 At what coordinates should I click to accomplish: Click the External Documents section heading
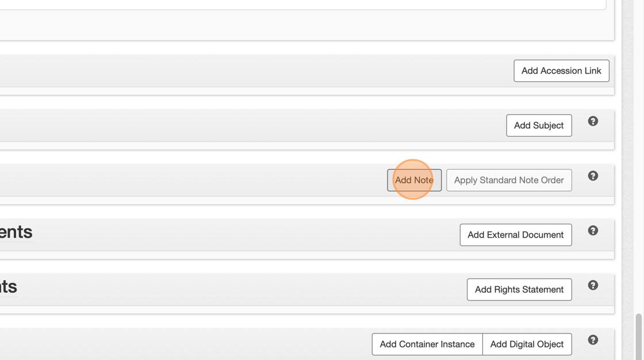pyautogui.click(x=16, y=232)
